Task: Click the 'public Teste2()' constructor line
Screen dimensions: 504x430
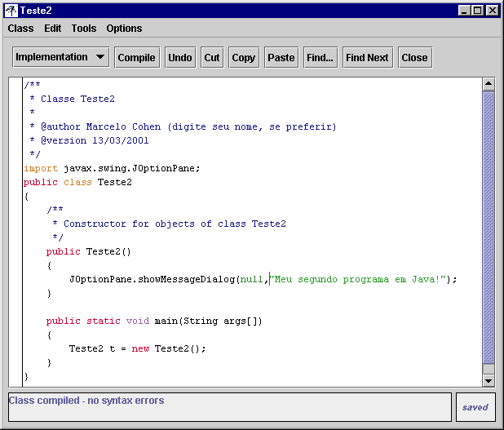Action: 88,251
